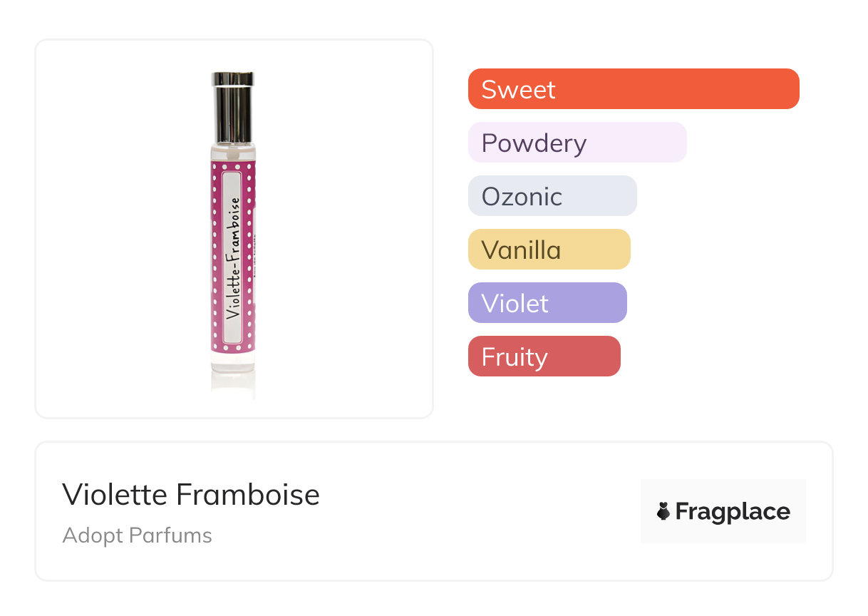Click the silver cap of the bottle
The image size is (868, 616).
(232, 107)
